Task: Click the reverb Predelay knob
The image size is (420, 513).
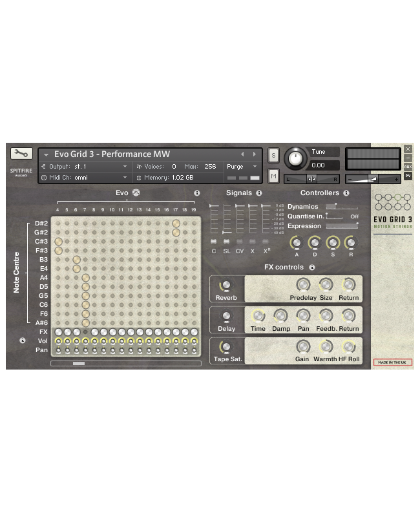Action: coord(303,285)
